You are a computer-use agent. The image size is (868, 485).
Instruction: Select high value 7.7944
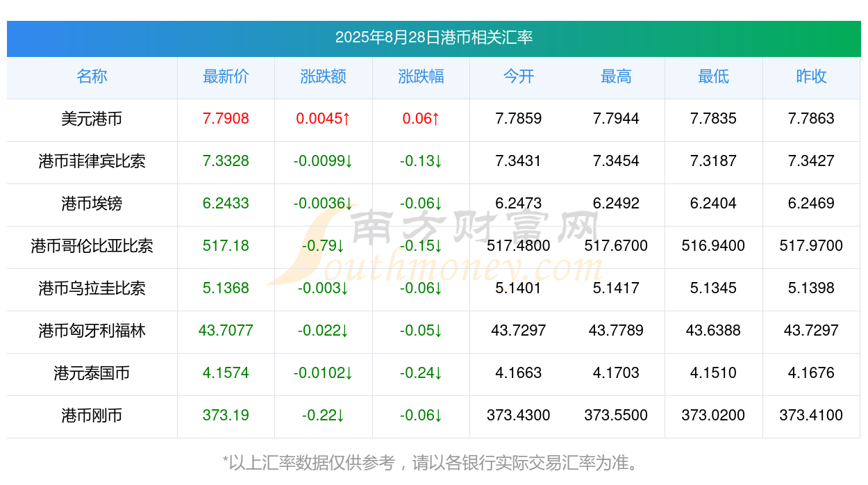click(x=616, y=119)
